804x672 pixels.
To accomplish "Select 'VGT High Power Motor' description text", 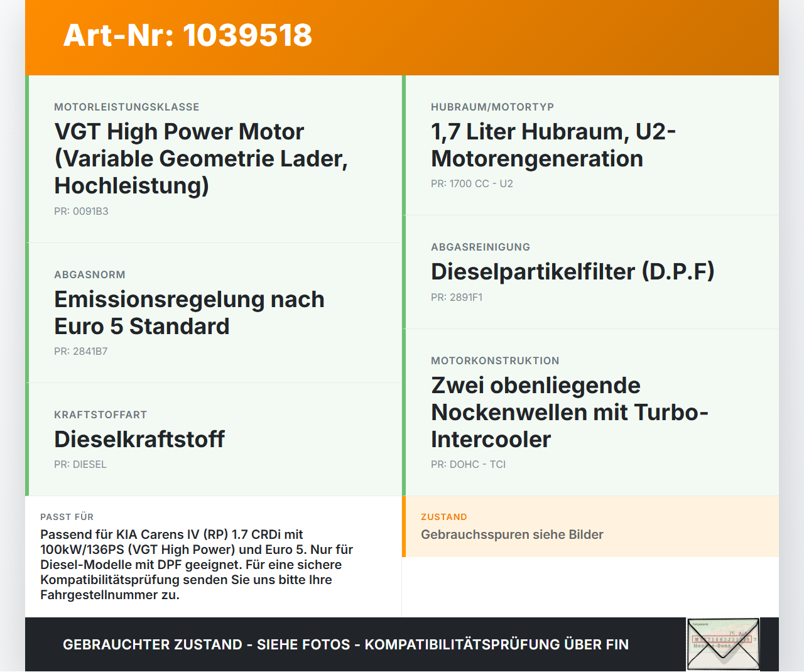I will 201,158.
